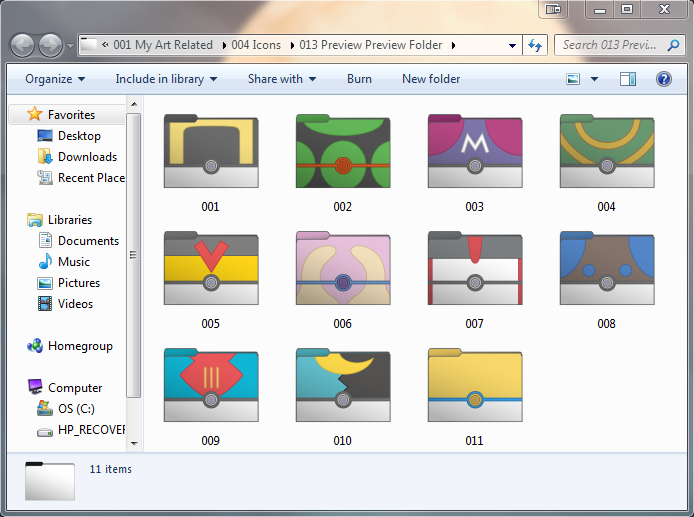Image resolution: width=694 pixels, height=517 pixels.
Task: Click navigation pane scrollbar down arrow
Action: pyautogui.click(x=134, y=443)
